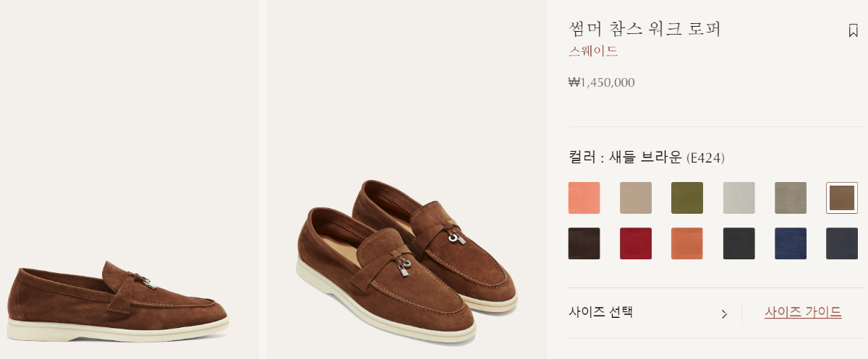This screenshot has width=868, height=359.
Task: View the pair of loafers image
Action: coord(407,179)
